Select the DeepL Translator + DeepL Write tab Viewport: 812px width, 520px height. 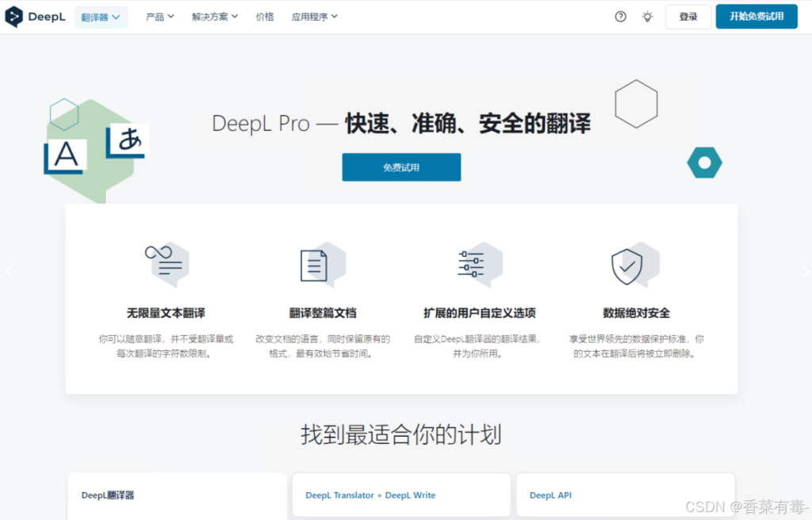(401, 495)
